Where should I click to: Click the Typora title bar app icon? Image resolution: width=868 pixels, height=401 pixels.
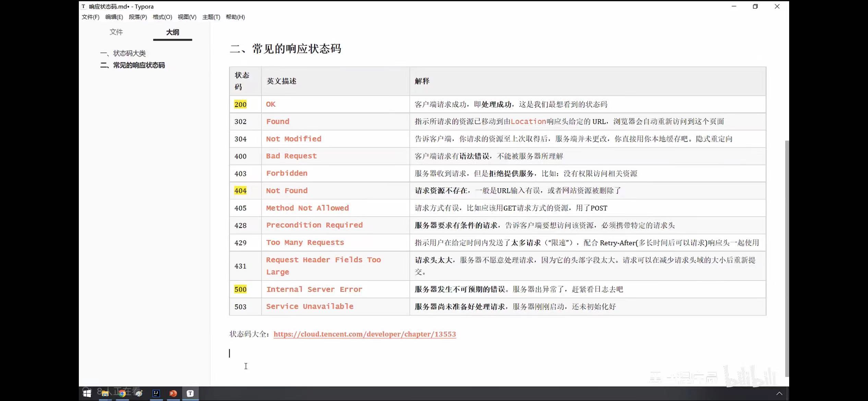pos(83,7)
